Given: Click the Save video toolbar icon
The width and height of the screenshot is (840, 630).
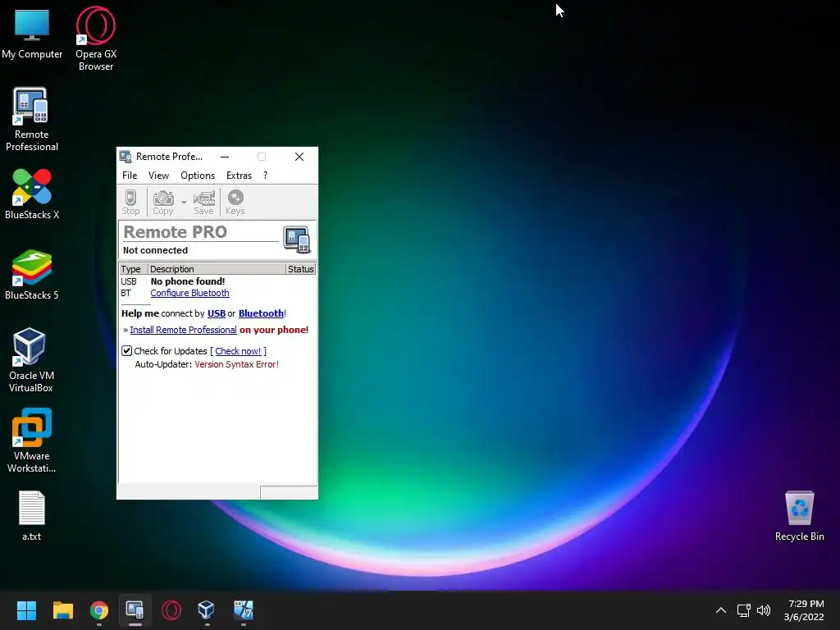Looking at the screenshot, I should [203, 202].
